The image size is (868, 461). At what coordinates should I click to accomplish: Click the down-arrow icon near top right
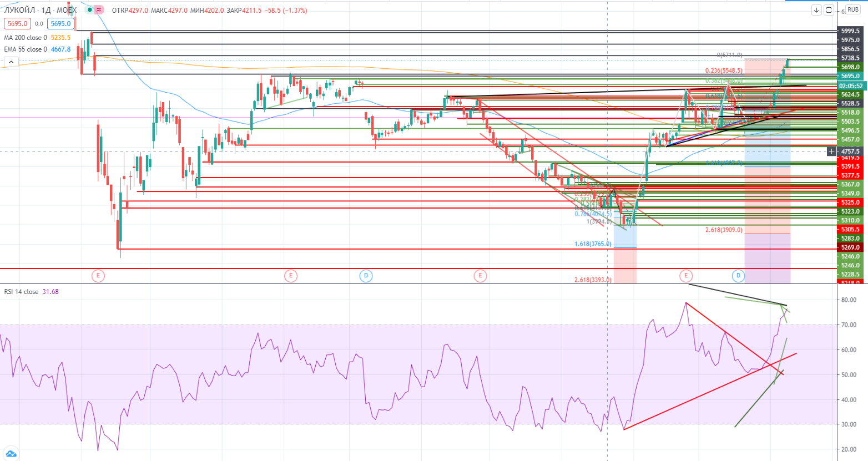coord(816,10)
